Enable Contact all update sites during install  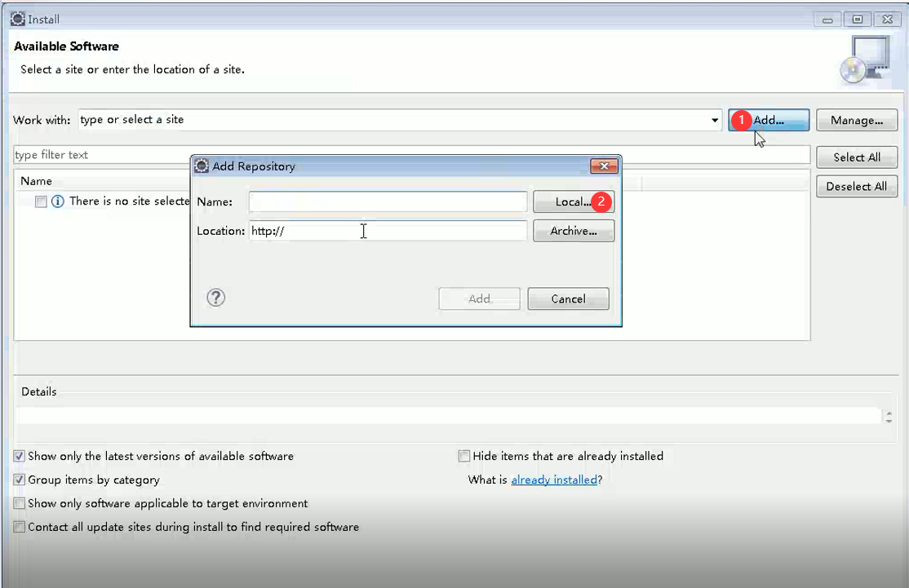19,527
